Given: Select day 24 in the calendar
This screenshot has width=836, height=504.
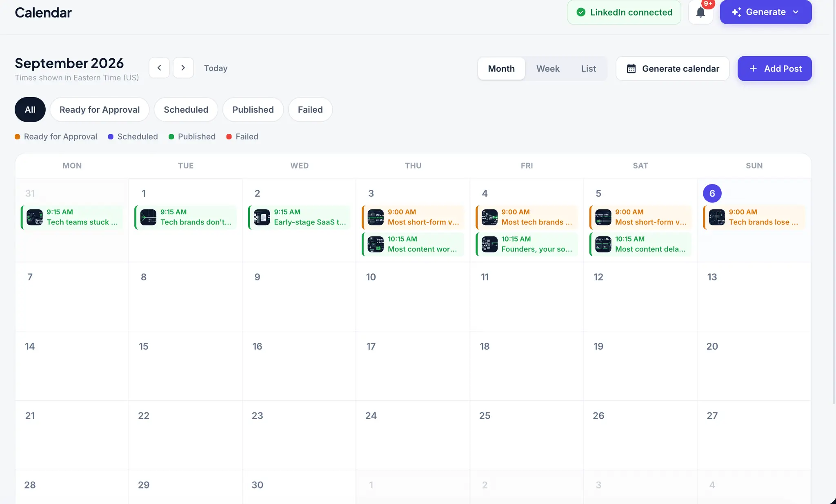Looking at the screenshot, I should click(x=371, y=415).
